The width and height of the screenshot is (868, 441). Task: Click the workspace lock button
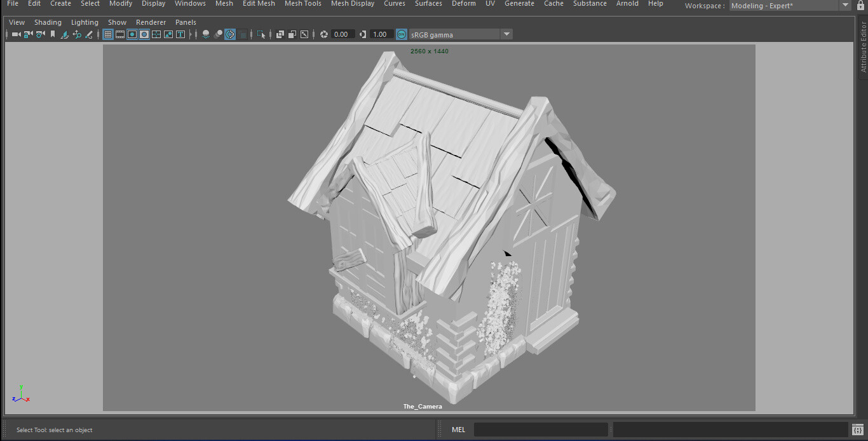(x=861, y=5)
